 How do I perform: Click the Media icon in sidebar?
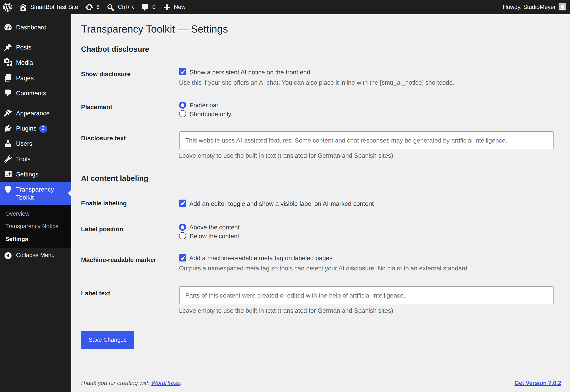pyautogui.click(x=8, y=62)
